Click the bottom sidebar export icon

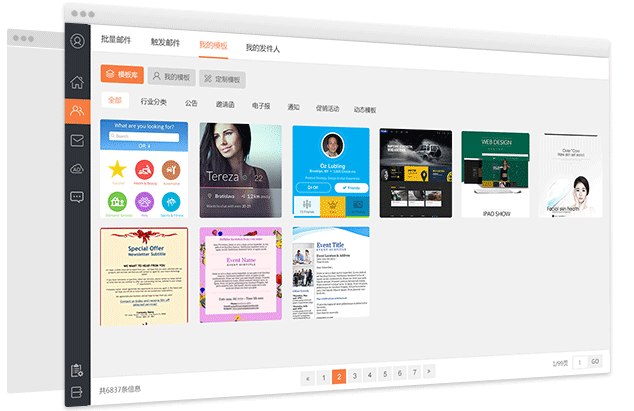click(77, 392)
